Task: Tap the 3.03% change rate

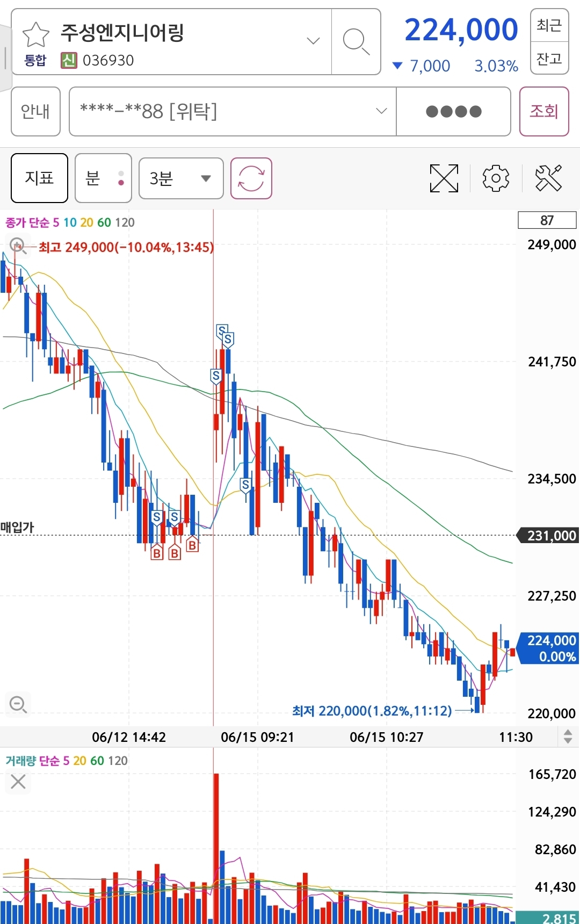Action: pos(496,66)
